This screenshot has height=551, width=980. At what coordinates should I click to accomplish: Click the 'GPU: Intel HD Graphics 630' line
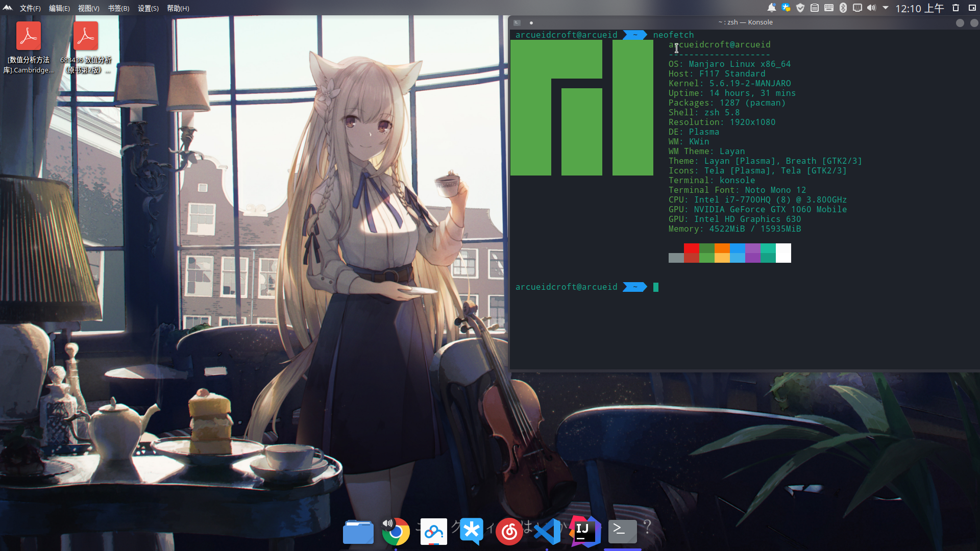point(734,219)
